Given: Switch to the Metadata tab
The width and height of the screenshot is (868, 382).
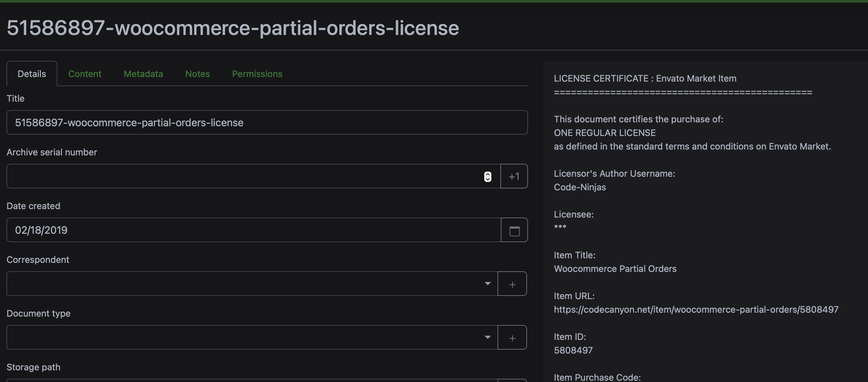Looking at the screenshot, I should (143, 74).
